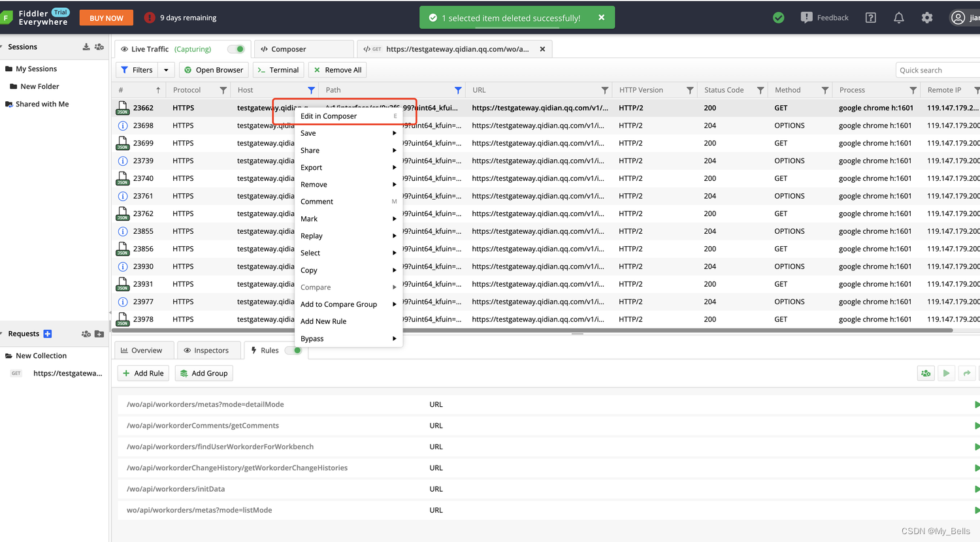Close the testgateway request tab
Image resolution: width=980 pixels, height=542 pixels.
pyautogui.click(x=542, y=49)
